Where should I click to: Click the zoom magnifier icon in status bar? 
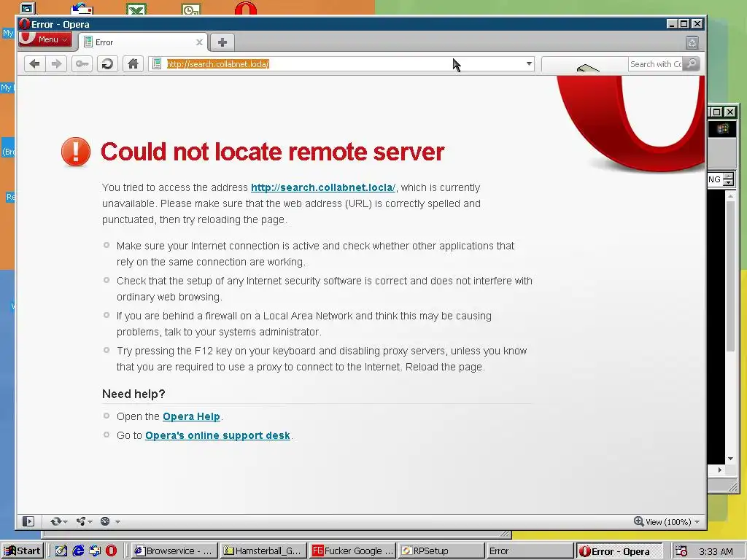pyautogui.click(x=638, y=521)
